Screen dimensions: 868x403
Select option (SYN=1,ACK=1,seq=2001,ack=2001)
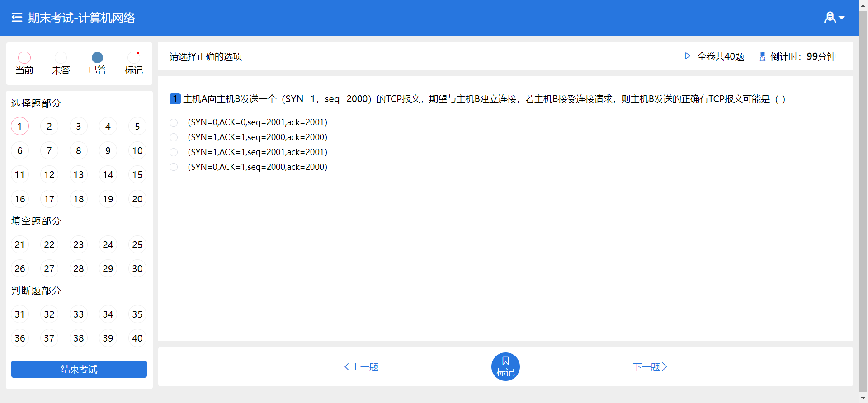(x=174, y=152)
